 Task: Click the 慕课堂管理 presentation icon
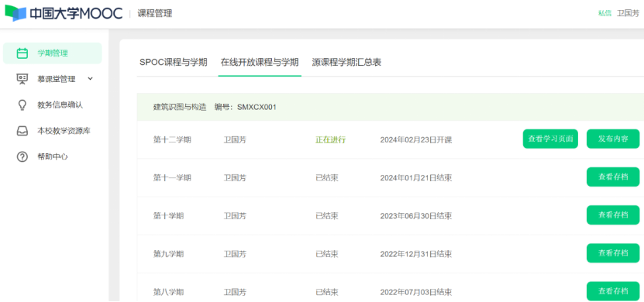(x=22, y=79)
